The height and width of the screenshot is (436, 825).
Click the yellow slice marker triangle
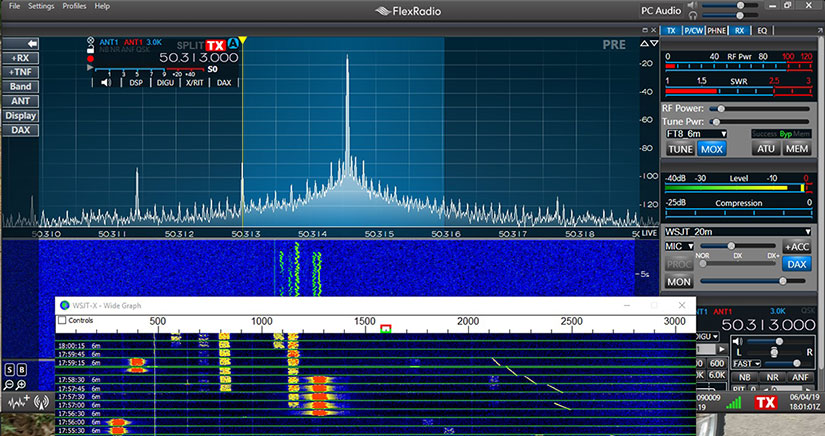click(x=243, y=40)
